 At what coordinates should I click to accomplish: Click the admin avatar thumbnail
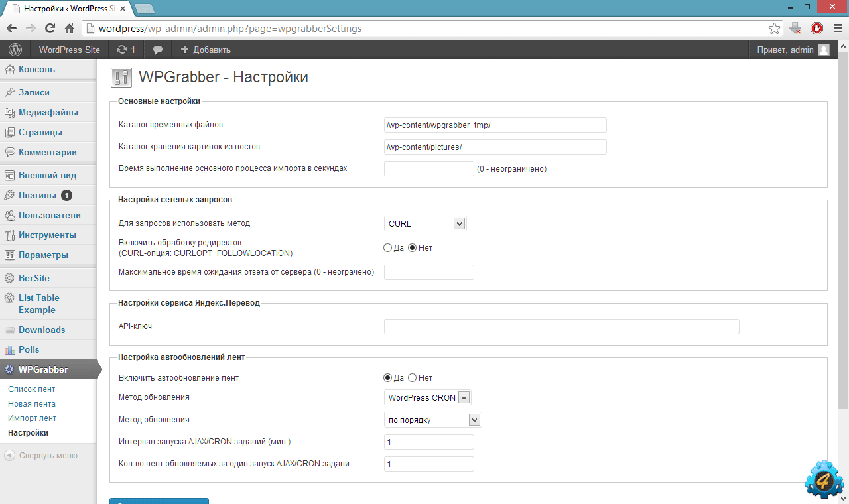(x=824, y=50)
